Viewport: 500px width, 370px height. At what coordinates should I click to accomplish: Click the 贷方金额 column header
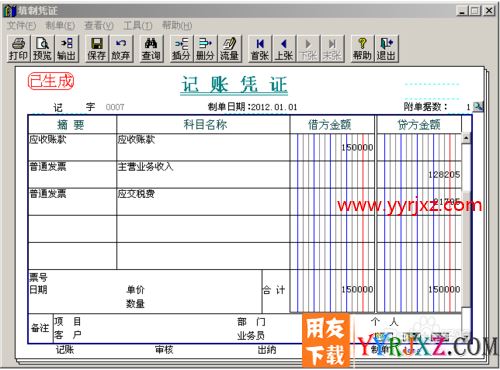pyautogui.click(x=419, y=125)
